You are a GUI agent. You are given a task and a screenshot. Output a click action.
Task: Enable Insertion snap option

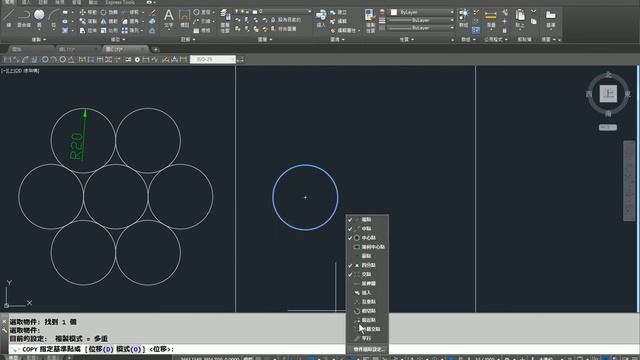pyautogui.click(x=367, y=293)
